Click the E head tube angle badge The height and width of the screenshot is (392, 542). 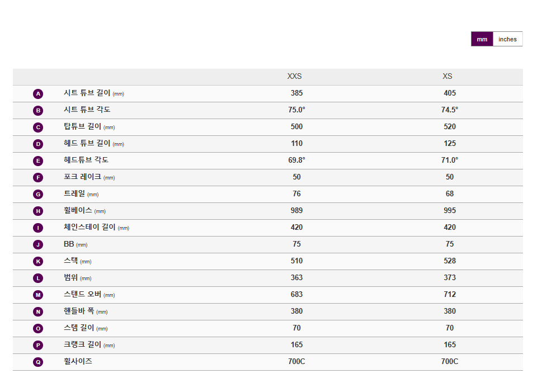(38, 160)
